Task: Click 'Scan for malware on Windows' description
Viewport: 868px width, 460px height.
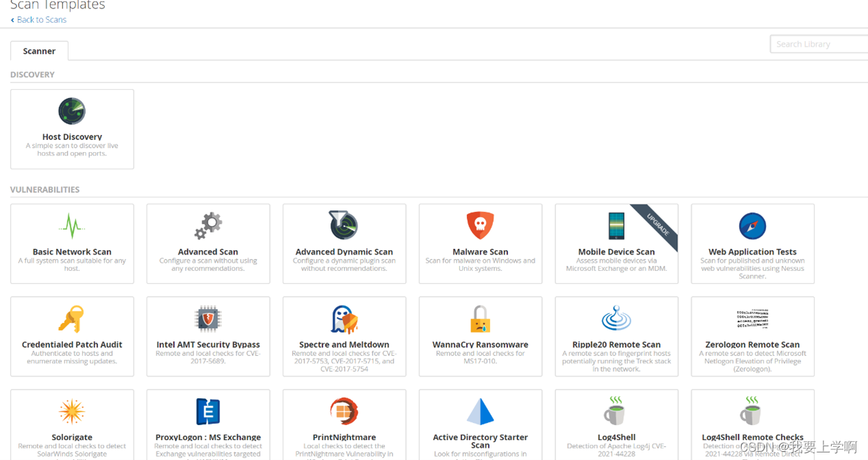Action: pyautogui.click(x=481, y=265)
